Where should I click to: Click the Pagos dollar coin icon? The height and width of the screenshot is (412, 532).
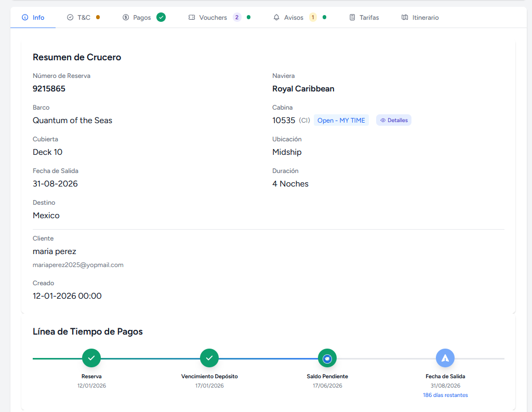pyautogui.click(x=126, y=18)
